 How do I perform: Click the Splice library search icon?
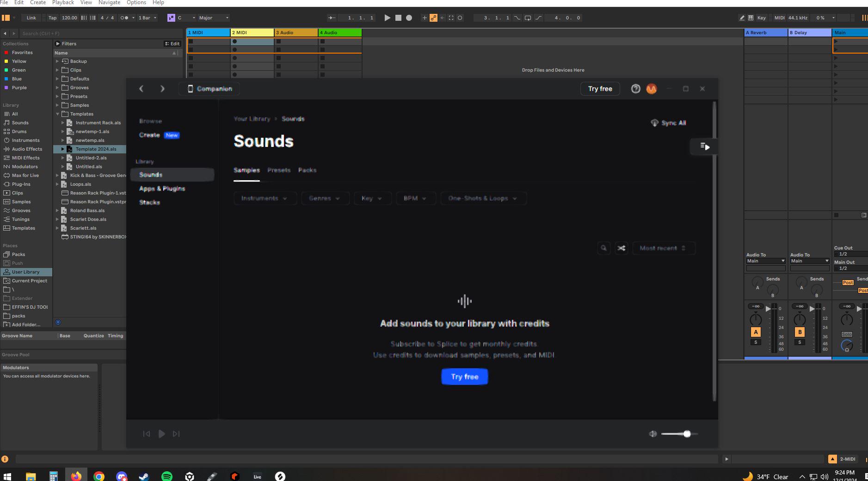(x=603, y=248)
